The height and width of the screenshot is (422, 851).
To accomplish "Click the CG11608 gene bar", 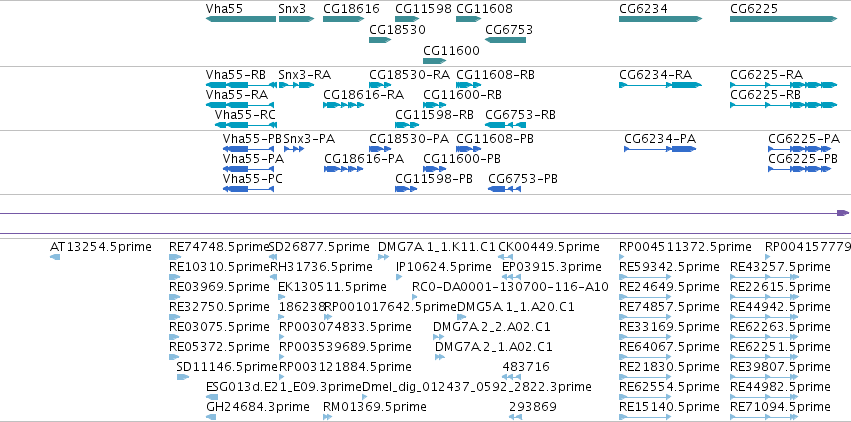I will tap(469, 19).
